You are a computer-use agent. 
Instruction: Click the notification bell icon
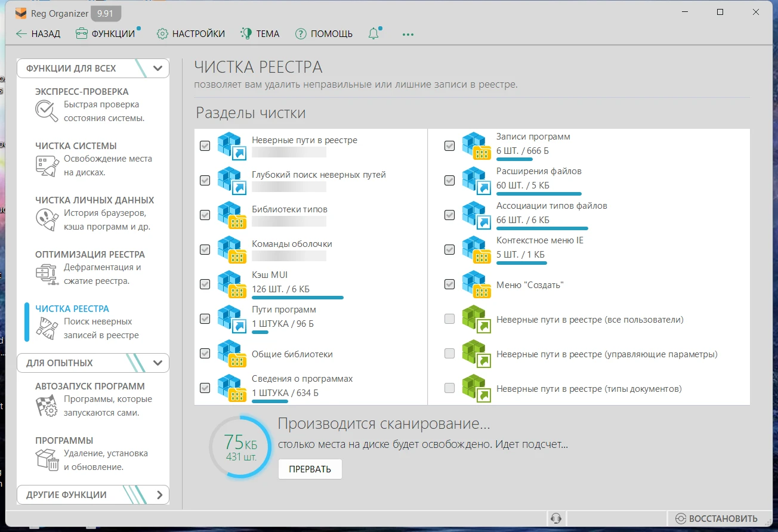(374, 34)
